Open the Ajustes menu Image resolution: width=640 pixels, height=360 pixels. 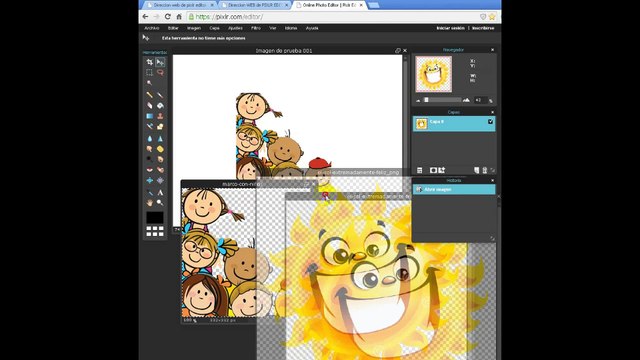[235, 28]
